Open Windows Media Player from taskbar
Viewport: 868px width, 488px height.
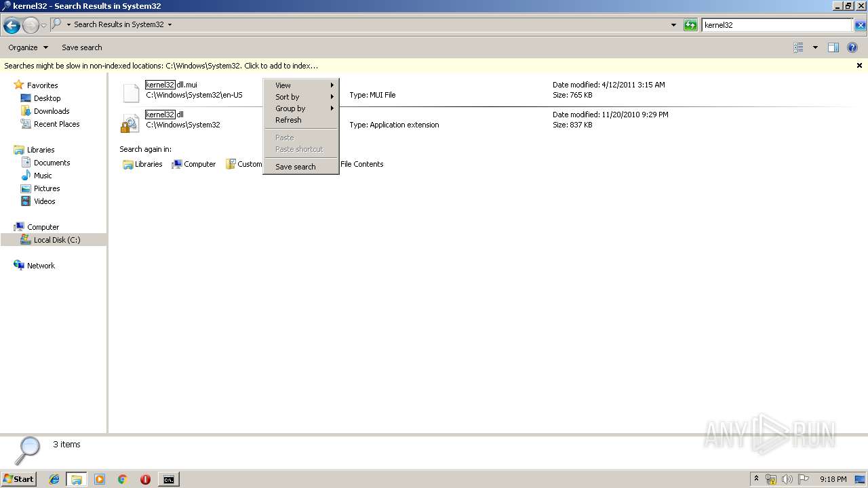(100, 479)
